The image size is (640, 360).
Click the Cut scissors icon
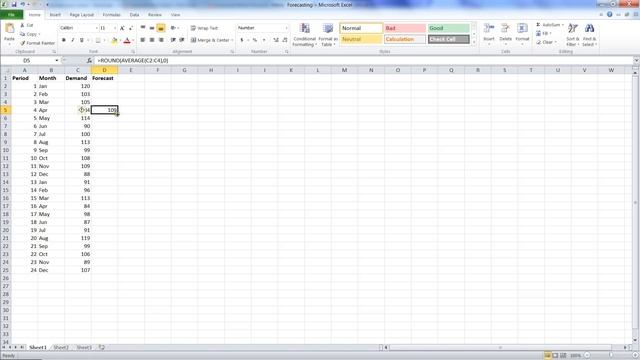tap(23, 25)
